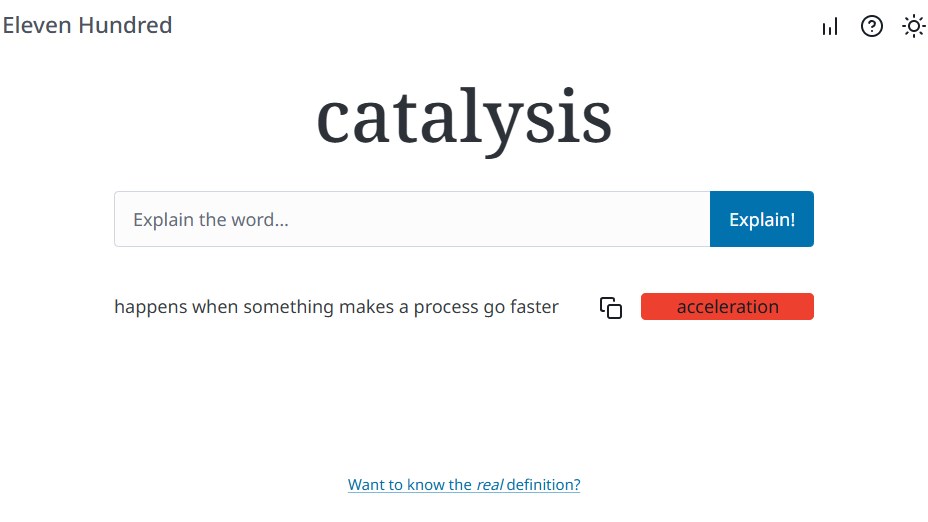
Task: Select the large 'catalysis' heading word
Action: tap(464, 118)
